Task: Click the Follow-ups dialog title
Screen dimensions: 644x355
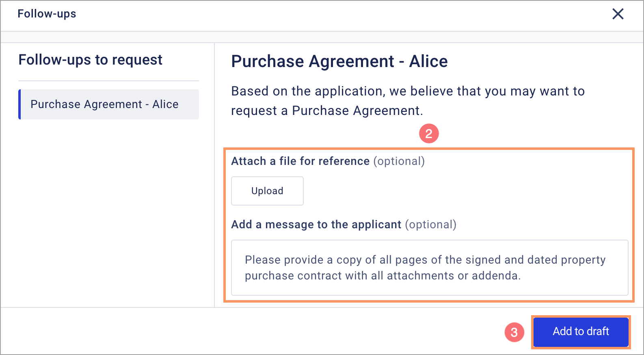Action: [x=47, y=14]
